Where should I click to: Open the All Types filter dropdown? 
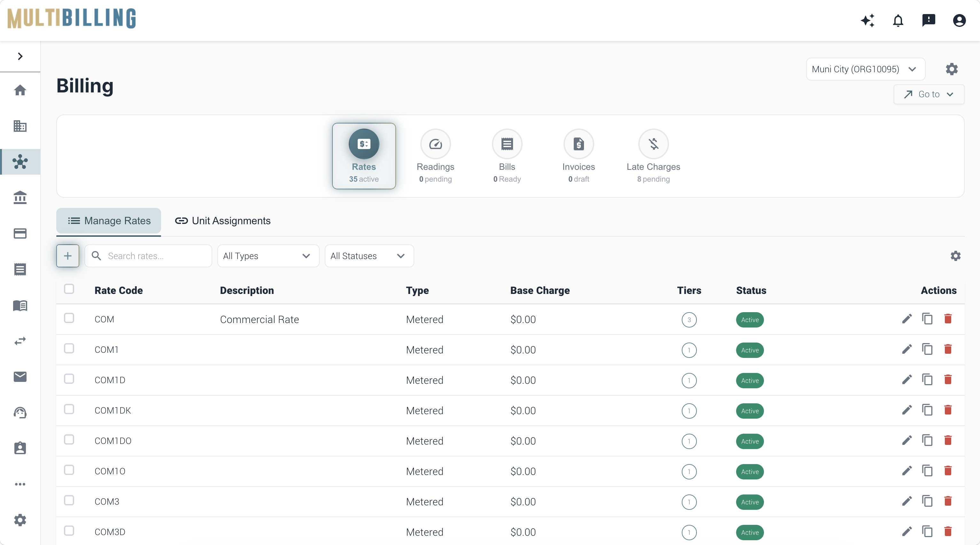pyautogui.click(x=268, y=256)
